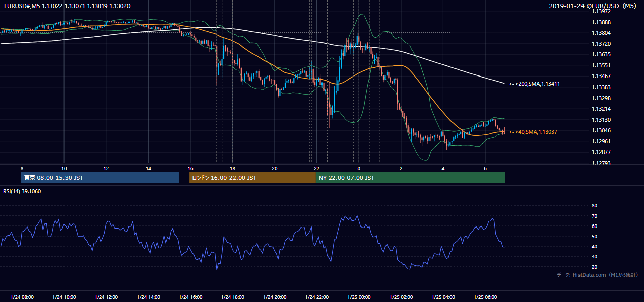Click price axis label 1.13467
The width and height of the screenshot is (644, 302).
tap(601, 76)
